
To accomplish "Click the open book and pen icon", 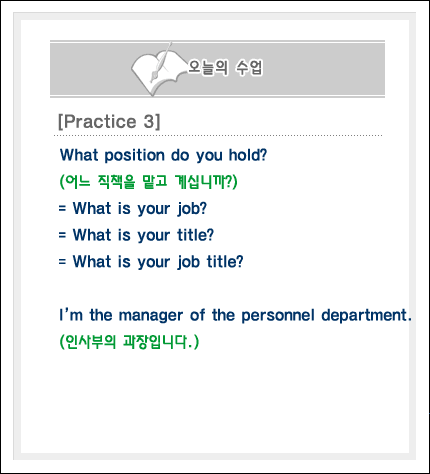I will tap(159, 70).
